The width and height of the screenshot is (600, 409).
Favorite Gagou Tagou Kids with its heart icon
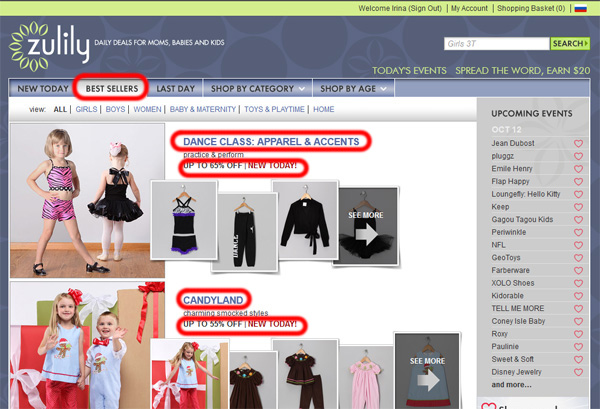tap(578, 220)
